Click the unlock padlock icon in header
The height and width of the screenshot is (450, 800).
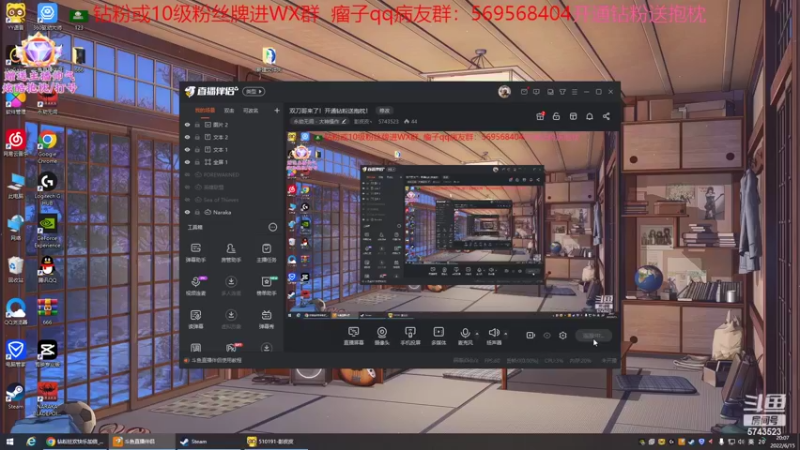(x=556, y=116)
